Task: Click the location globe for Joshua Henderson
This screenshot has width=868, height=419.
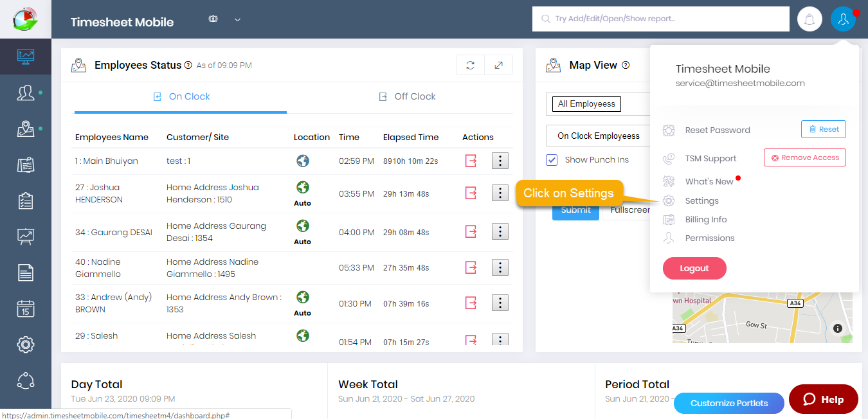Action: pyautogui.click(x=303, y=187)
